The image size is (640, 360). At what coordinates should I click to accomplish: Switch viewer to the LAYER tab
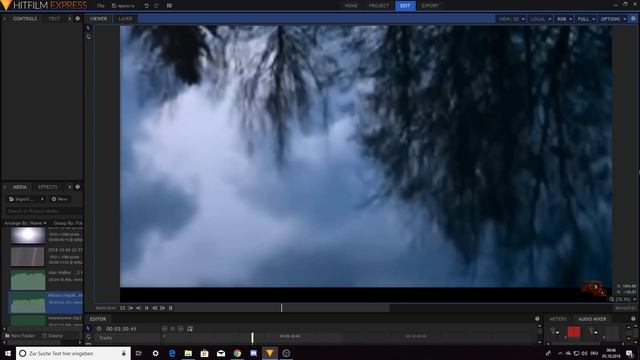pos(125,19)
